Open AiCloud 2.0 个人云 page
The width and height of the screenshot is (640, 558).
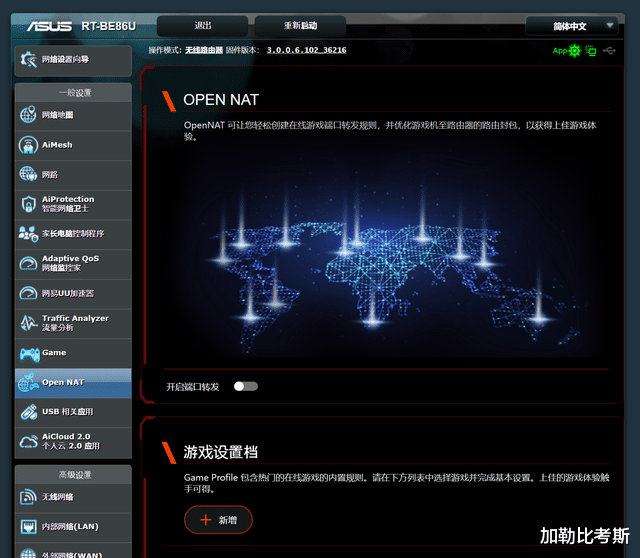click(x=73, y=442)
